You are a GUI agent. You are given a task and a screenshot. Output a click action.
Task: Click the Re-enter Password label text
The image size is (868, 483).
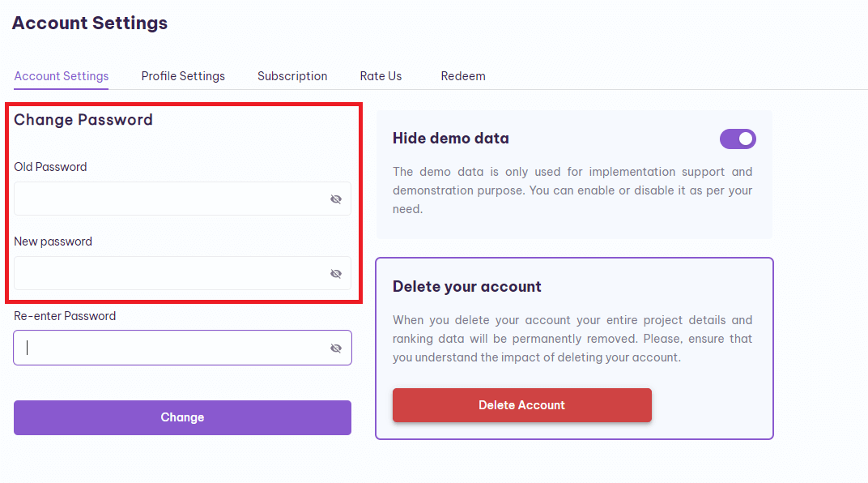[x=65, y=316]
